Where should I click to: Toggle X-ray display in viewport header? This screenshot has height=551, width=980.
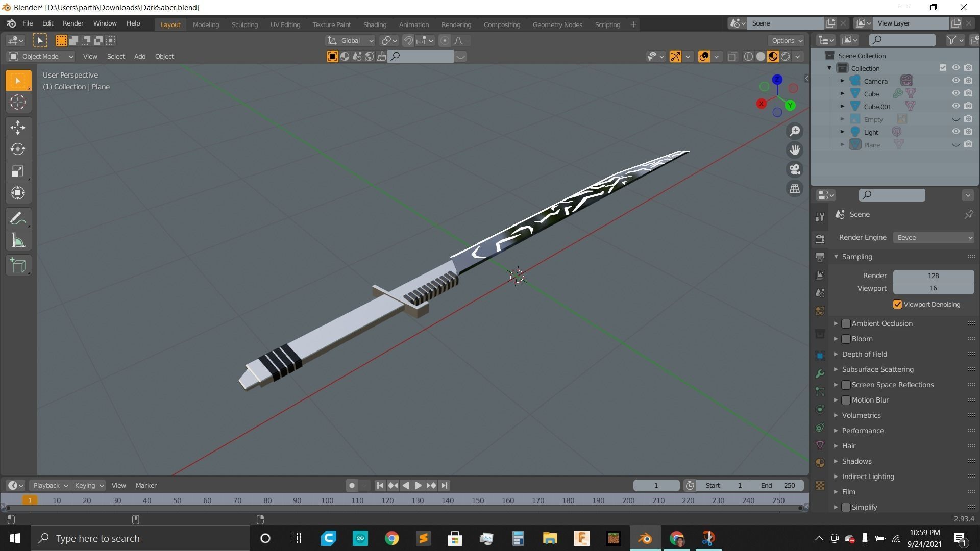[732, 57]
